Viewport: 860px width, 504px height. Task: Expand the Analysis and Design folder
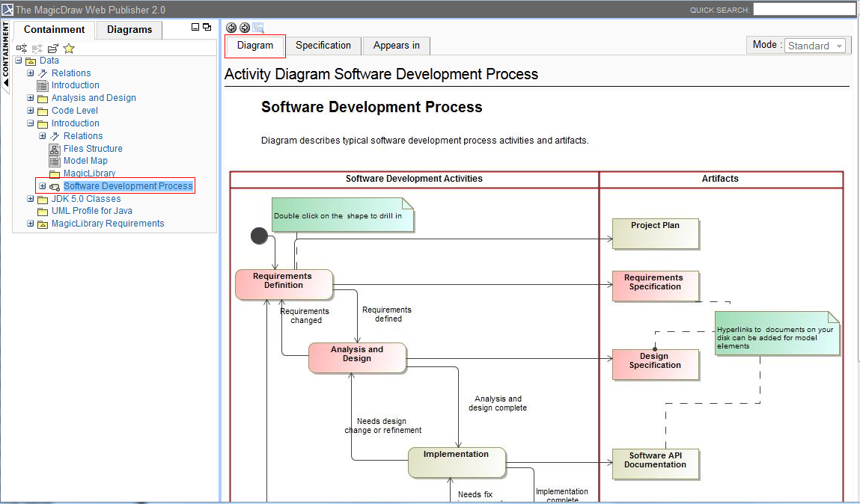pos(31,98)
